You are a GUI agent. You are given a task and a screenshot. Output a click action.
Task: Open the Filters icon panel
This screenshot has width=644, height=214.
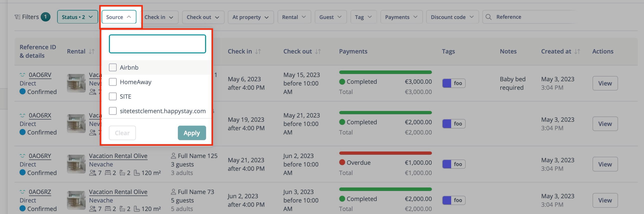pyautogui.click(x=17, y=17)
